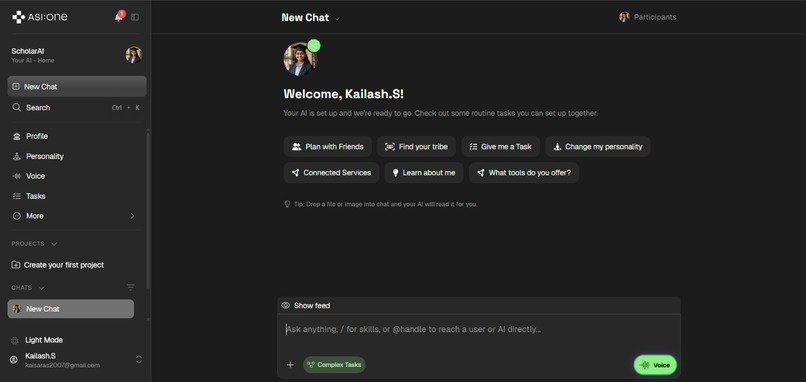Viewport: 806px width, 382px height.
Task: Open the Participants panel
Action: [648, 17]
